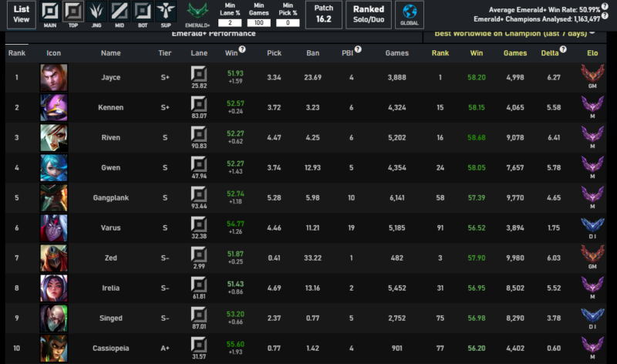Screen dimensions: 617x364
Task: Click the Grandmaster Elo emblem in Jayce row
Action: click(x=594, y=75)
